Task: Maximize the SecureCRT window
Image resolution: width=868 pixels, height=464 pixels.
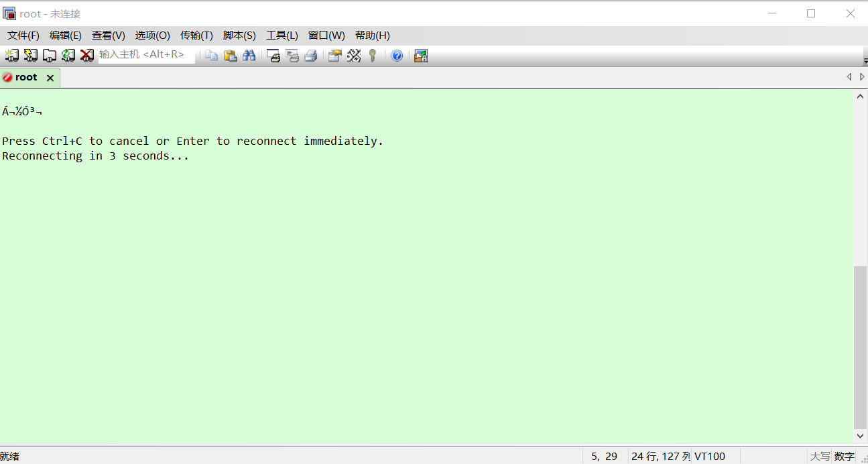Action: tap(811, 13)
